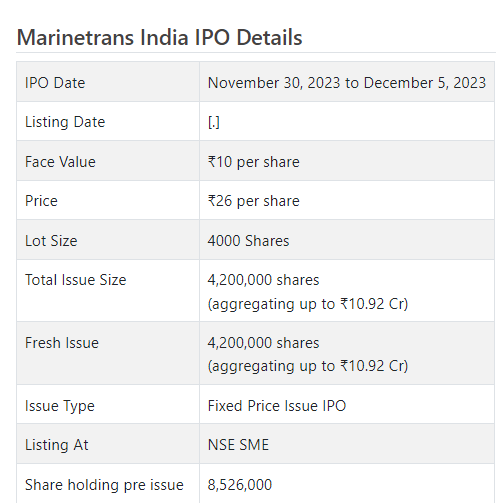
Task: Click the Fixed Price Issue IPO value
Action: pos(277,406)
